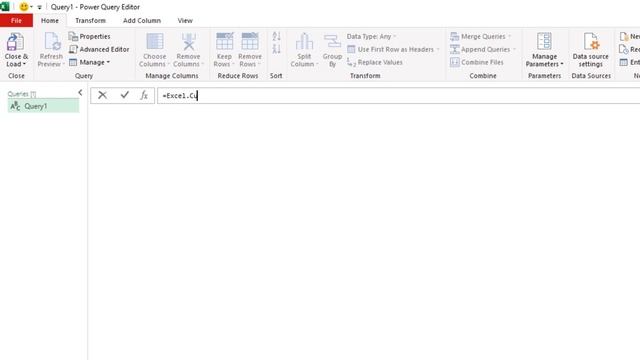Viewport: 640px width, 360px height.
Task: Switch to the Home tab
Action: [50, 20]
